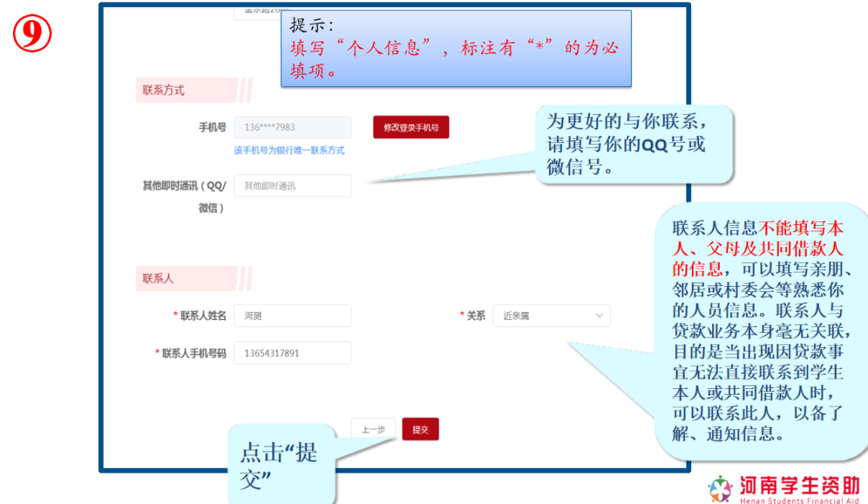Click the 上一步 previous step button
Image resolution: width=868 pixels, height=504 pixels.
(375, 428)
